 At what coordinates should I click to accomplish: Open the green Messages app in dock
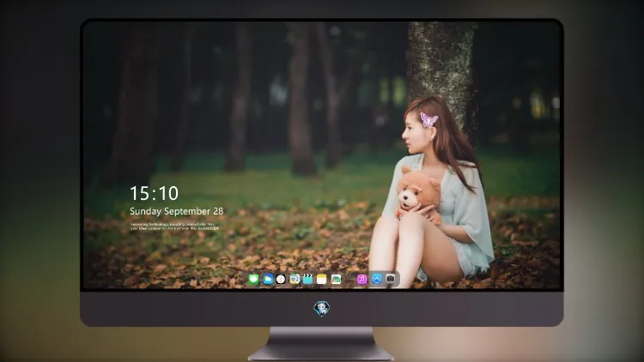pos(254,280)
